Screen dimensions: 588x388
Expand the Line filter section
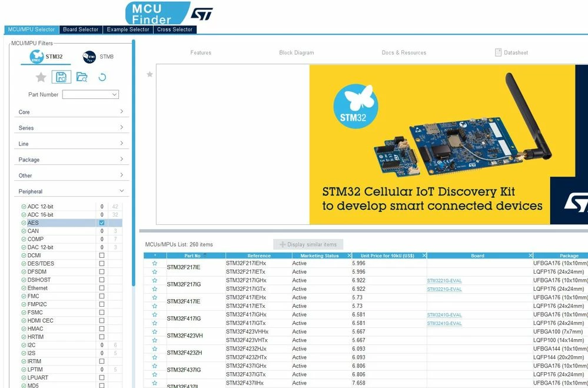tap(71, 144)
